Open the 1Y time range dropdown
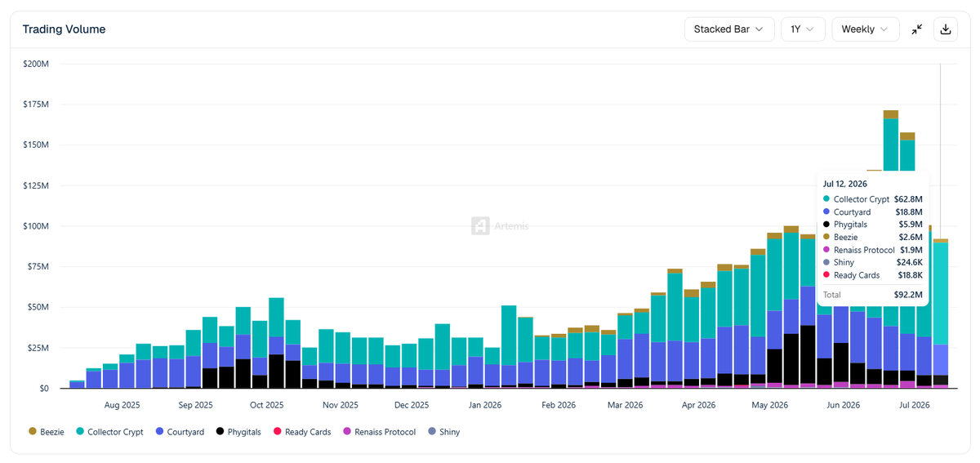Viewport: 980px width, 463px height. [x=803, y=29]
